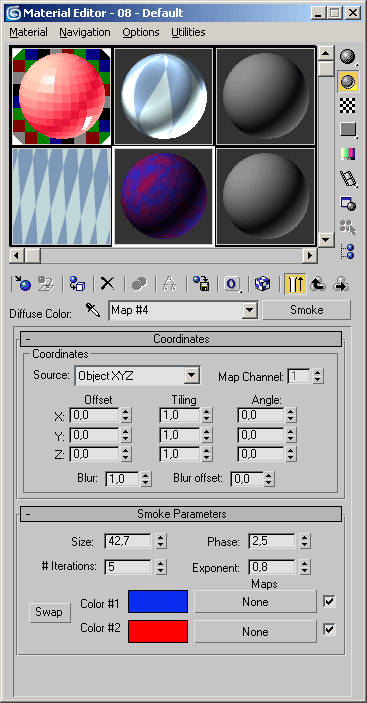
Task: Toggle Show End Result button
Action: click(295, 284)
